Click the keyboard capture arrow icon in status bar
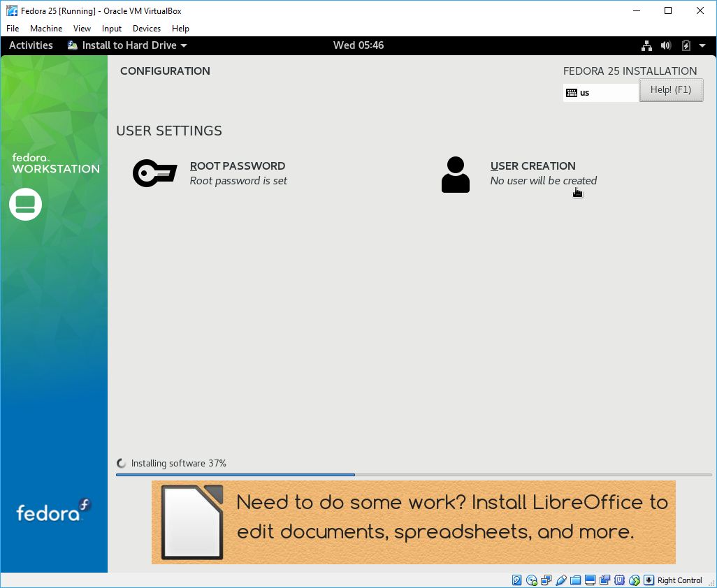717x588 pixels. 649,580
